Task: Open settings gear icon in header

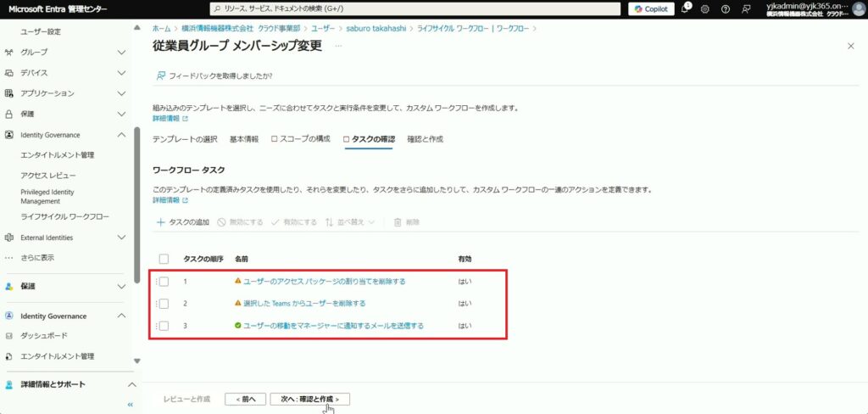Action: point(704,9)
